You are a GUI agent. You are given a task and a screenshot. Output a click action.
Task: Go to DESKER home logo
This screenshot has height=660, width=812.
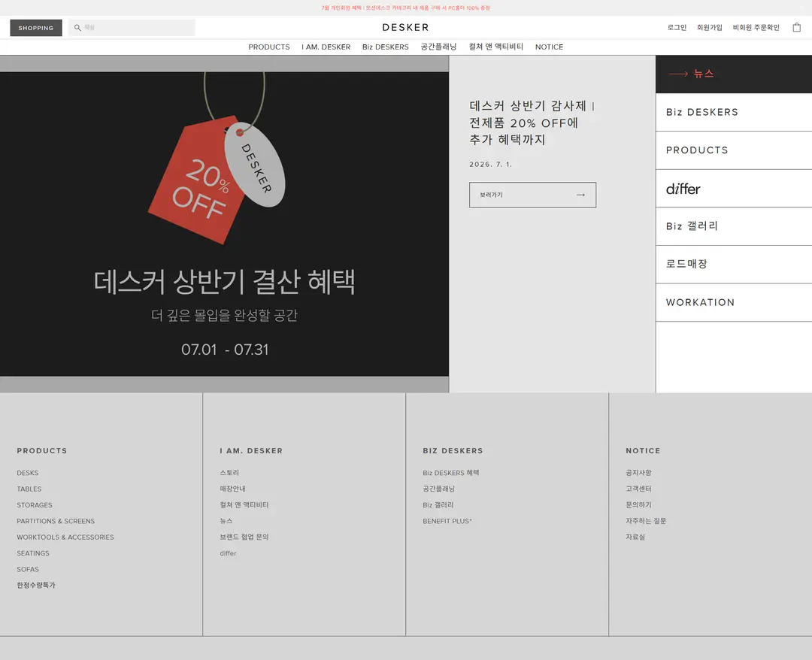(x=405, y=27)
